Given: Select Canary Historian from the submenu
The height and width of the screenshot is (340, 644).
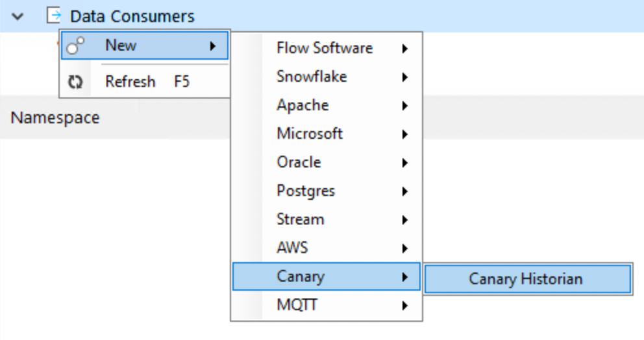Looking at the screenshot, I should tap(528, 279).
